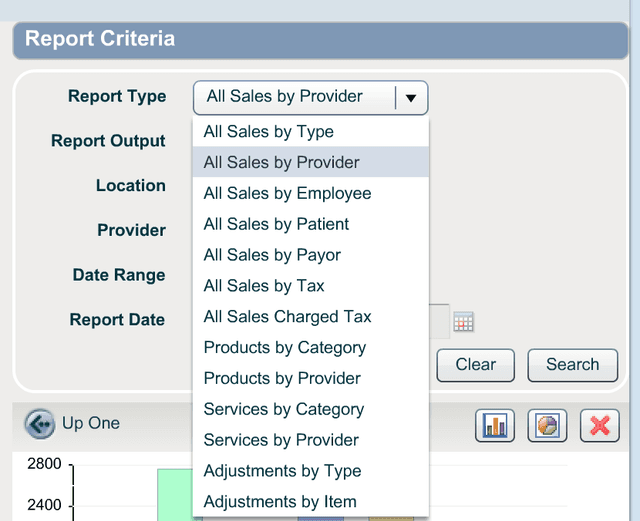Viewport: 640px width, 521px height.
Task: Click the Clear button
Action: [476, 365]
